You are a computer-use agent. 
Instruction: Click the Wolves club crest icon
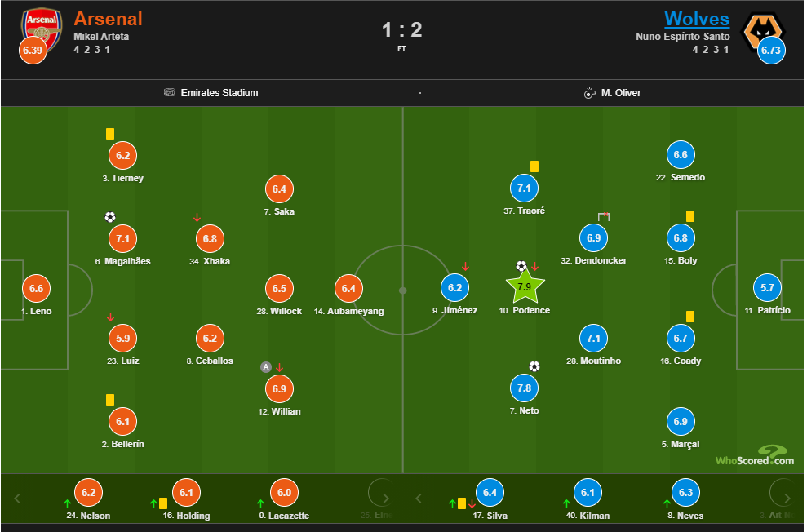(763, 32)
